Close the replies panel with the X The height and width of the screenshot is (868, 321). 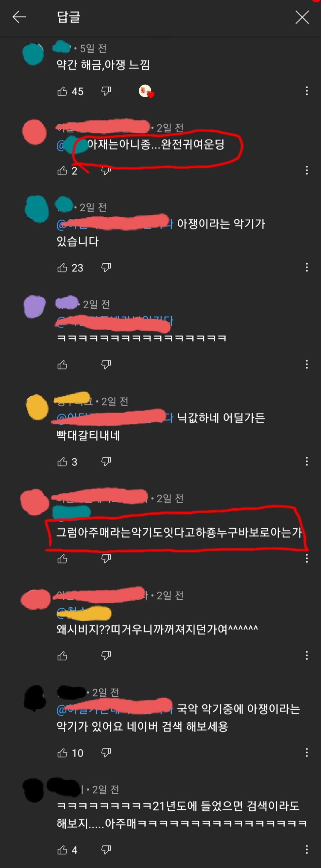(302, 17)
